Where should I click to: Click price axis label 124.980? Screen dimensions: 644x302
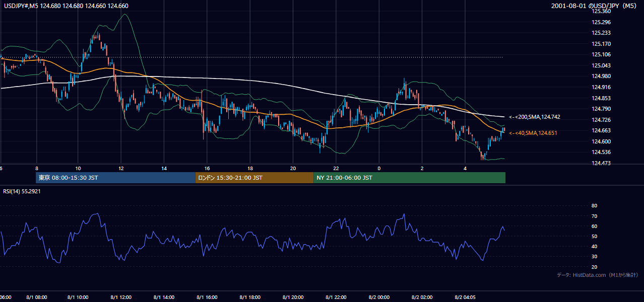click(x=602, y=77)
